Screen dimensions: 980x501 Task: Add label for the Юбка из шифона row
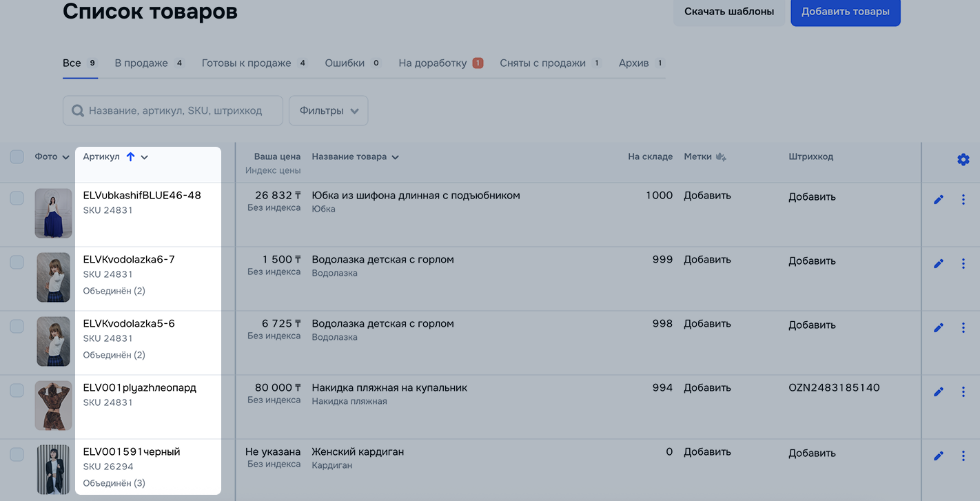(x=707, y=196)
